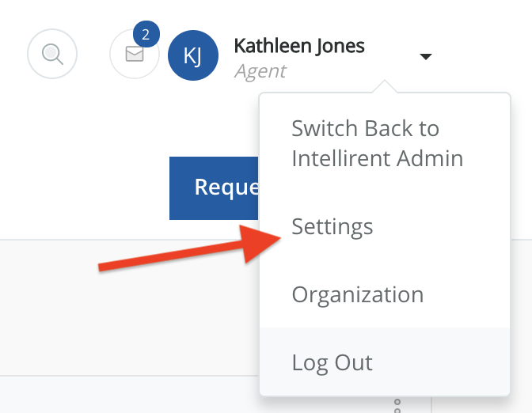View the two unread messages
Image resolution: width=532 pixels, height=413 pixels.
(134, 55)
